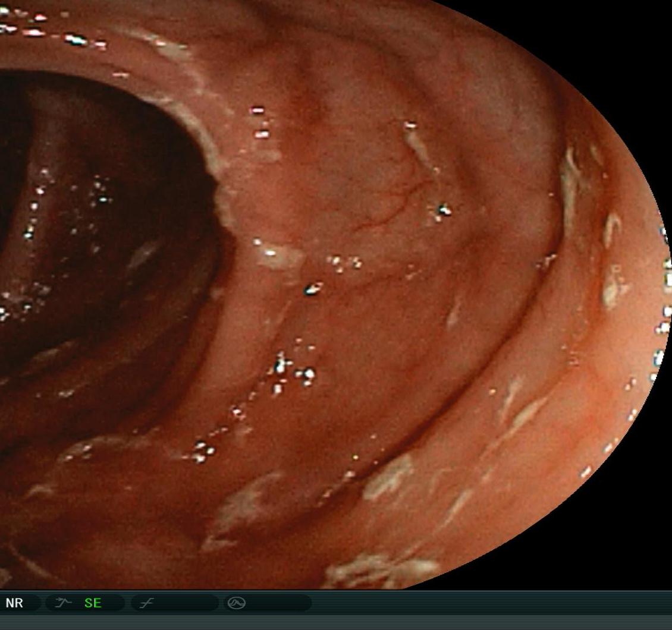Viewport: 672px width, 630px height.
Task: Click the NR noise reduction indicator
Action: coord(14,603)
